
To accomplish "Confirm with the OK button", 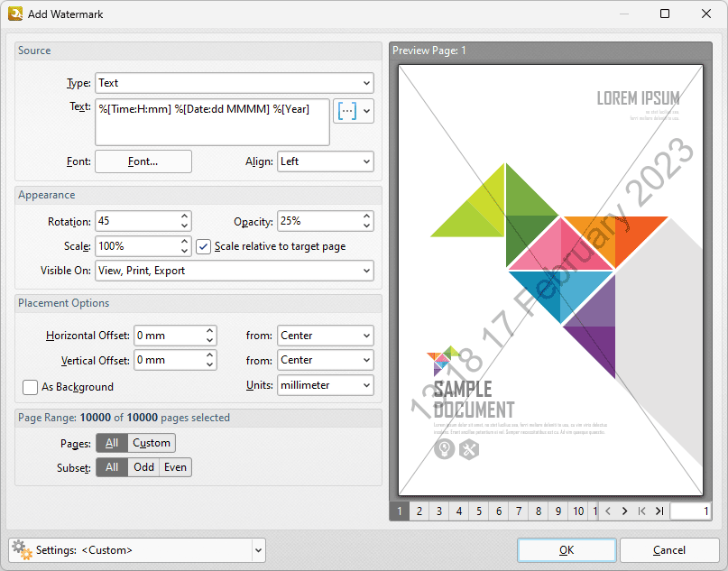I will (567, 550).
